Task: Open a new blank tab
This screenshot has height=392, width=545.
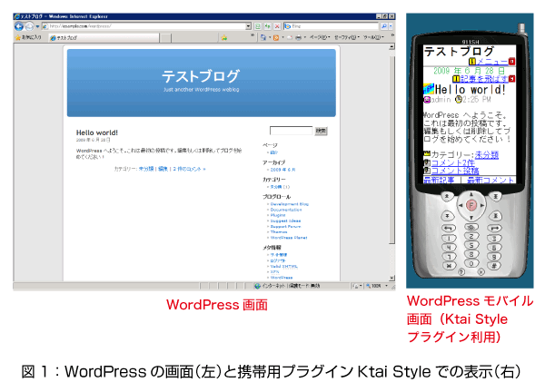Action: tap(165, 38)
